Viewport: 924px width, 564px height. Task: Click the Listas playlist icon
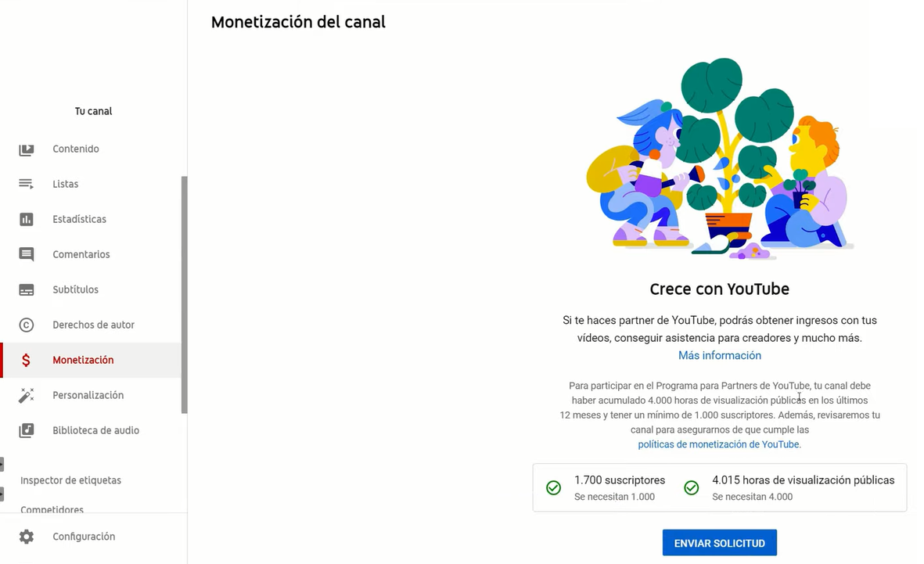26,184
